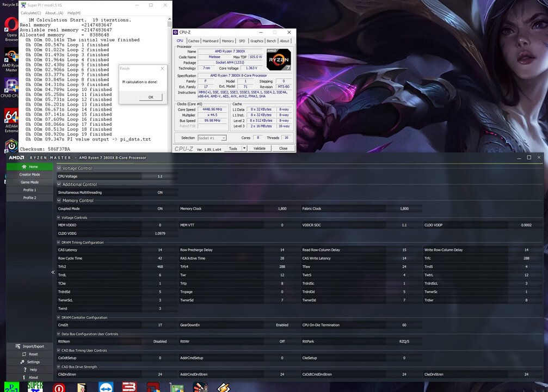Select Profile 2 in Ryzen Master
548x392 pixels.
tap(30, 198)
